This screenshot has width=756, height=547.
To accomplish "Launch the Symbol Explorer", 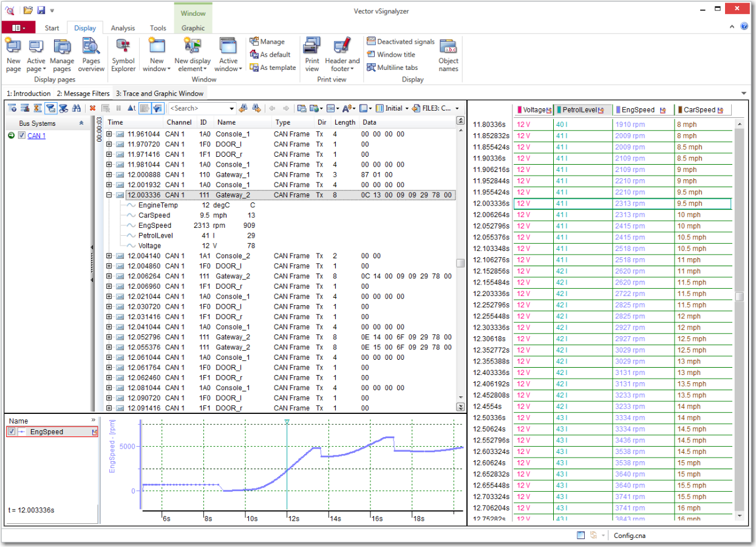I will click(123, 53).
